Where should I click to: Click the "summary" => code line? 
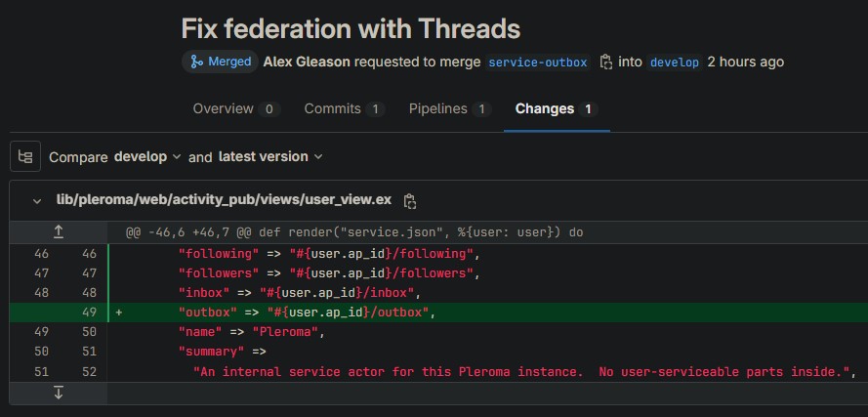tap(222, 352)
